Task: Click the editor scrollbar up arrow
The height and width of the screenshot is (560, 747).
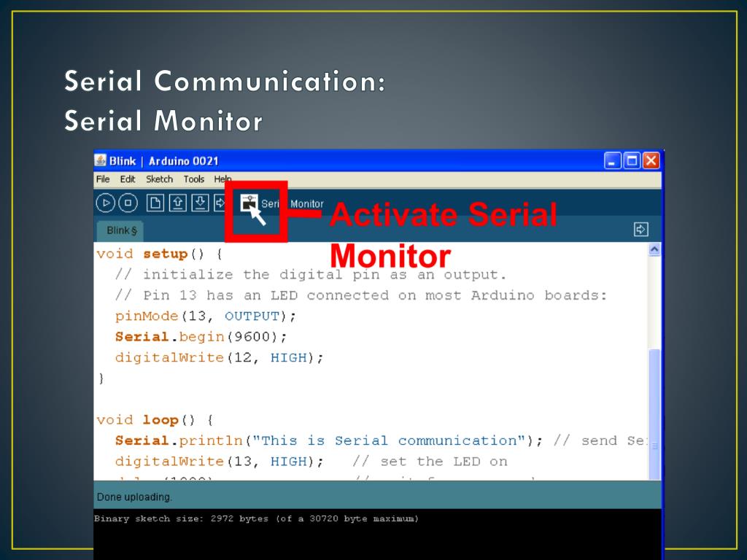Action: click(654, 249)
